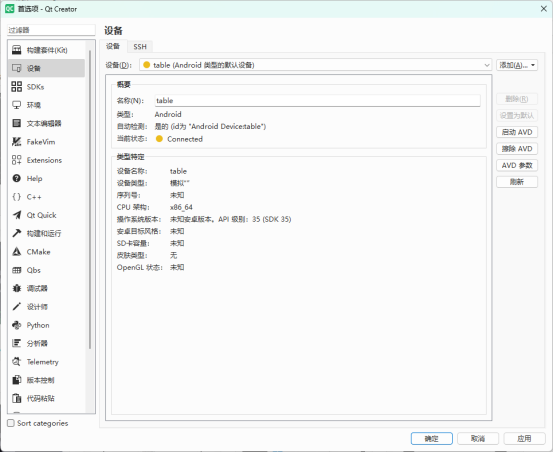Click the category list vertical scrollbar

pyautogui.click(x=90, y=199)
